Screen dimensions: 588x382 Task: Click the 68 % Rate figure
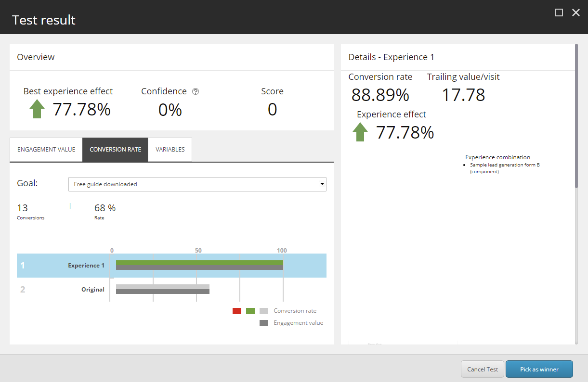point(105,208)
